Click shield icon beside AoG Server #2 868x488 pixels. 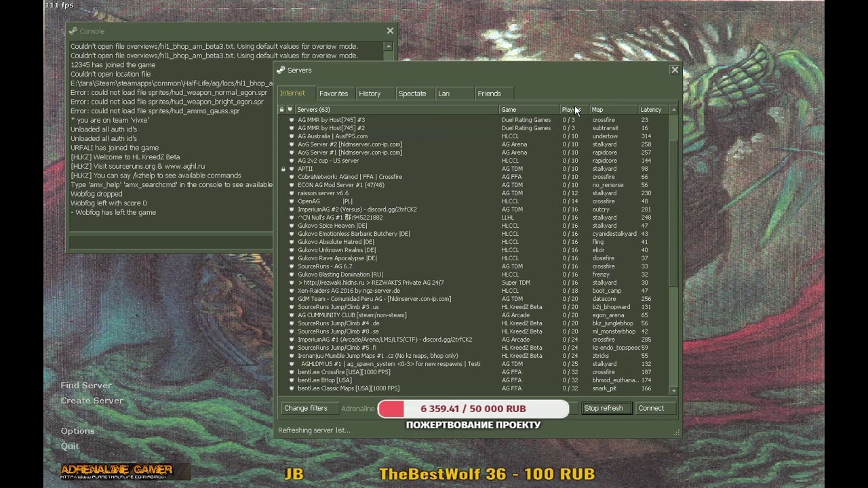(292, 144)
